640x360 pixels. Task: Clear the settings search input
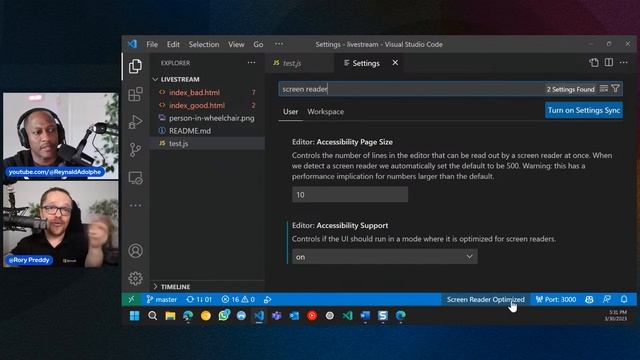(604, 89)
